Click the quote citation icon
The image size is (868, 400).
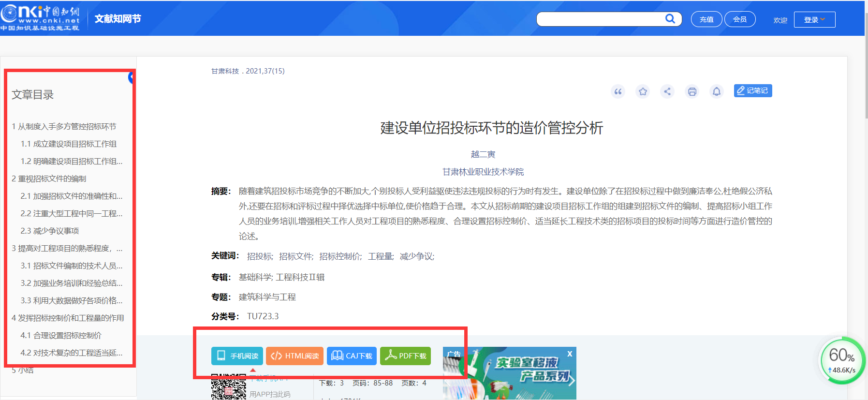point(618,91)
